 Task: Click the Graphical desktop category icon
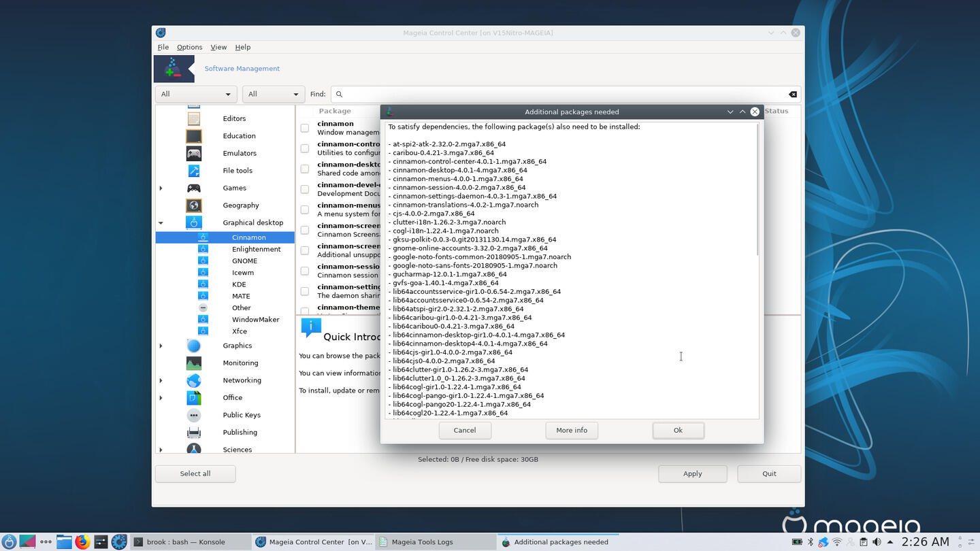[x=194, y=222]
